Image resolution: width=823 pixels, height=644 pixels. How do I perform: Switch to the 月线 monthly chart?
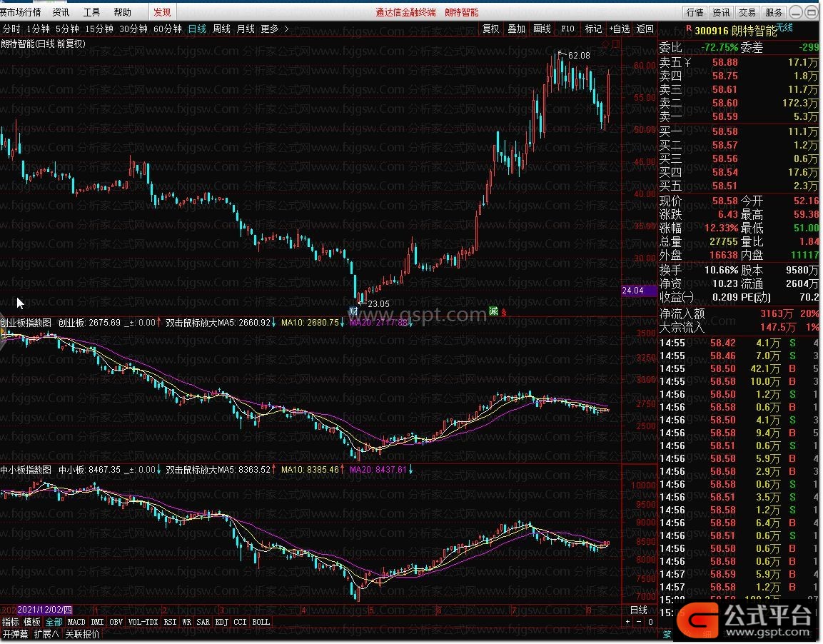point(246,29)
